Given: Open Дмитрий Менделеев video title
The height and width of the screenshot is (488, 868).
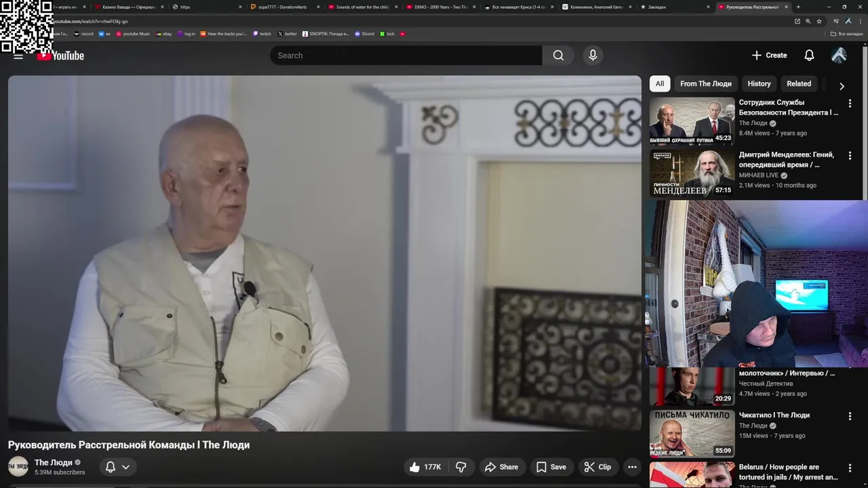Looking at the screenshot, I should tap(787, 159).
